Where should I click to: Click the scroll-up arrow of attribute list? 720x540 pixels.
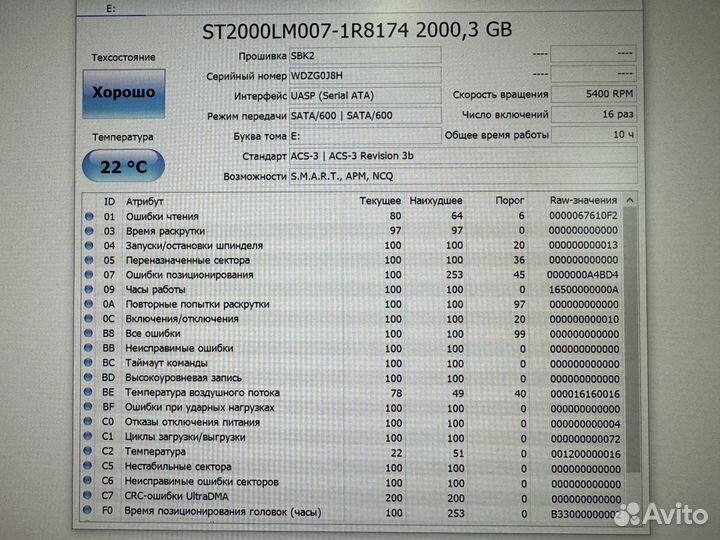pos(630,200)
